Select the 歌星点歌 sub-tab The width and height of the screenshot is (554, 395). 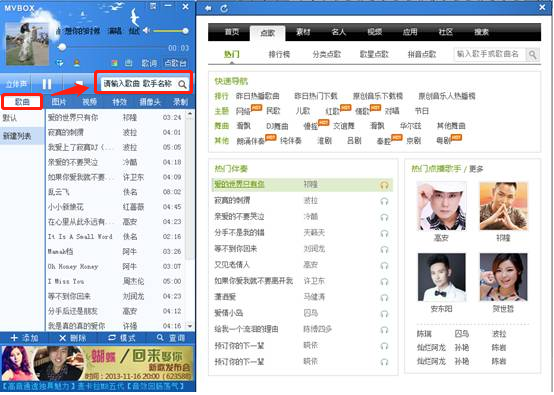(374, 54)
